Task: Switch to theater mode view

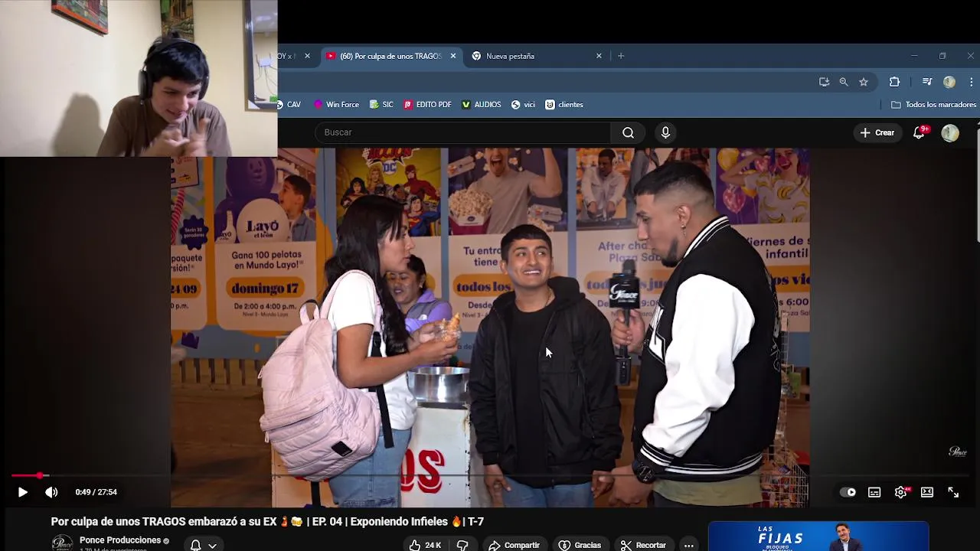Action: 927,492
